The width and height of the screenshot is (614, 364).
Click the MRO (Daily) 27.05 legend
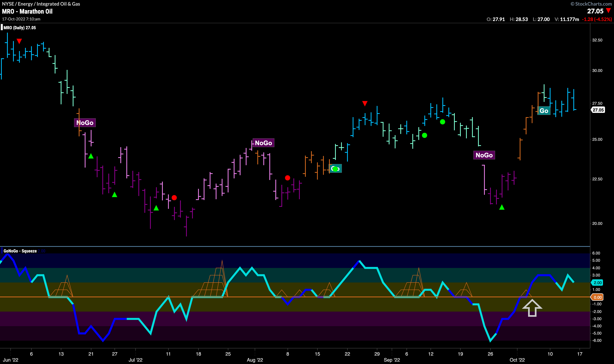coord(20,28)
